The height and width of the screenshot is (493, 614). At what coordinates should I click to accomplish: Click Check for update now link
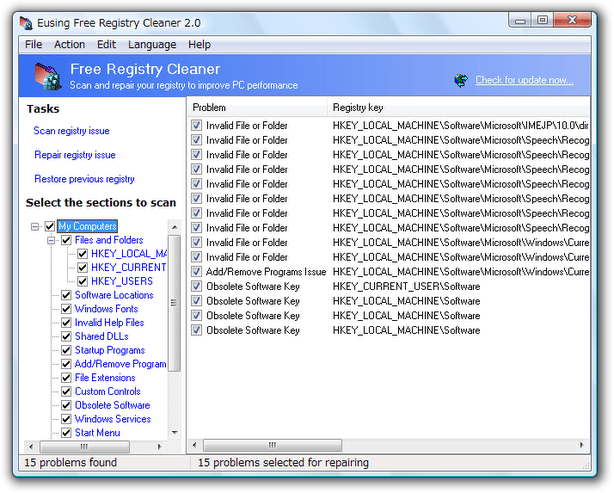coord(524,80)
